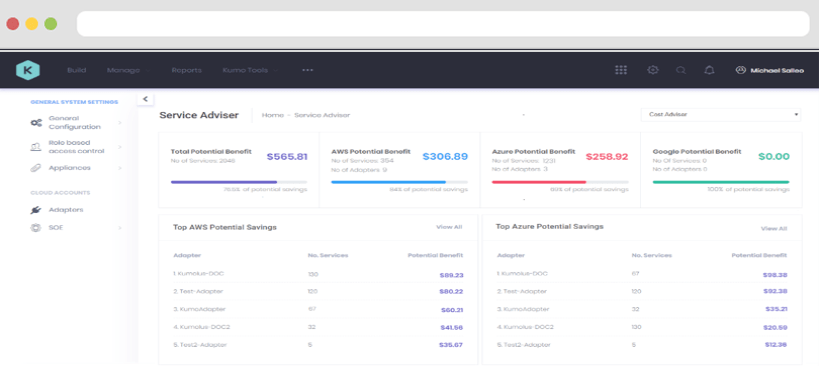
Task: Open the apps grid icon
Action: tap(621, 70)
